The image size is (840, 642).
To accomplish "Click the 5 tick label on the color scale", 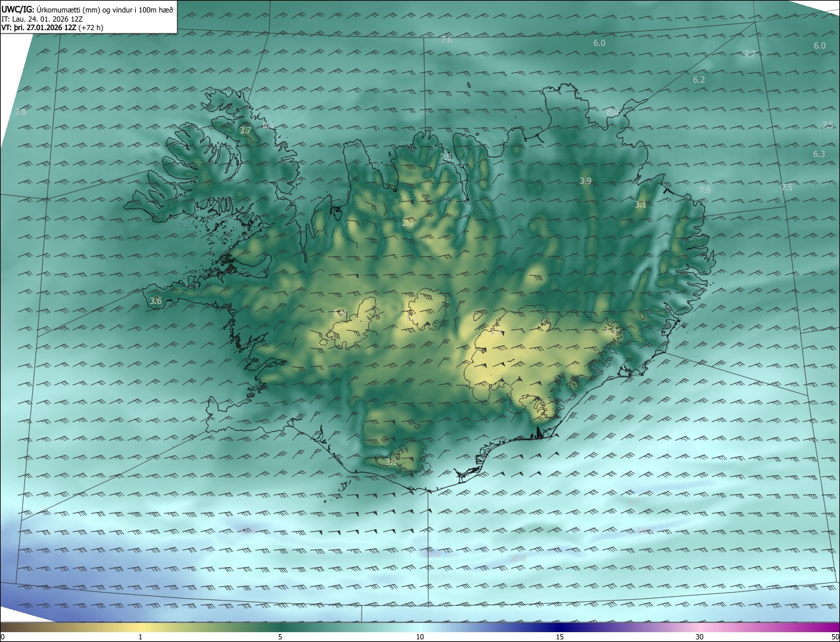I will [x=280, y=637].
